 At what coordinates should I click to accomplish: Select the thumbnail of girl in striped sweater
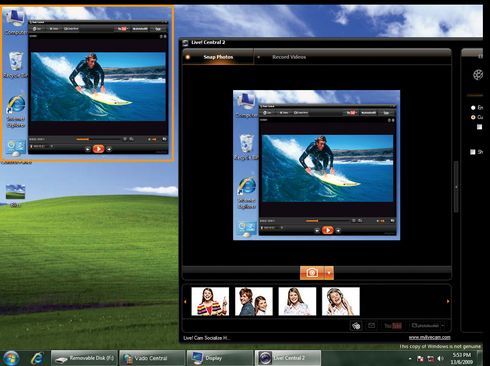[x=210, y=301]
